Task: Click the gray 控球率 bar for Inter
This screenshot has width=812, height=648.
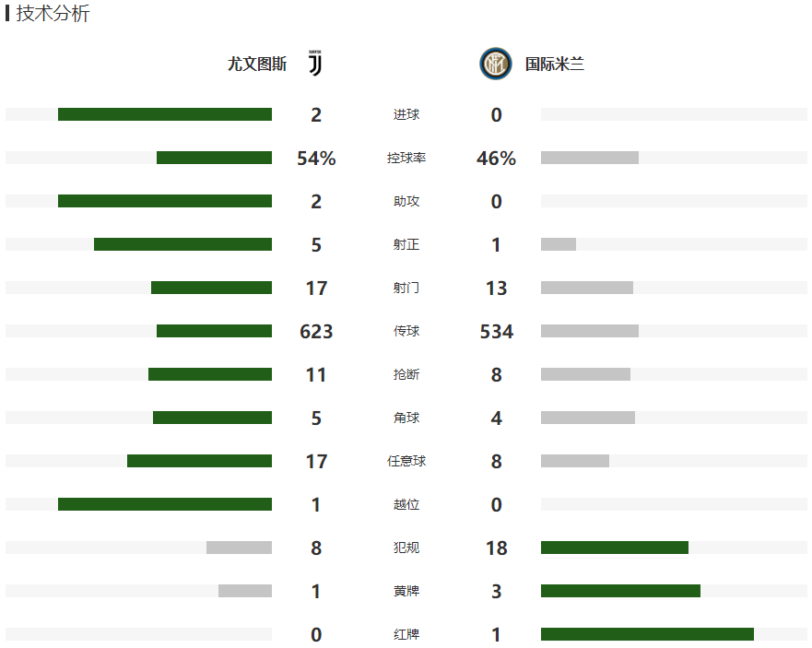Action: tap(590, 158)
